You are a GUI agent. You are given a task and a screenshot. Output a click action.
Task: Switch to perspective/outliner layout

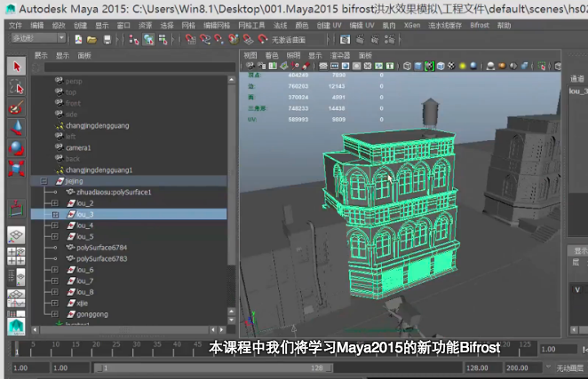pos(16,277)
